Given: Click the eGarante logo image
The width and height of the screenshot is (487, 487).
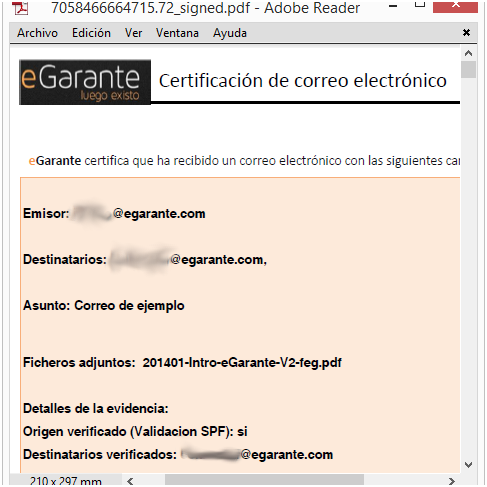Looking at the screenshot, I should [x=85, y=82].
